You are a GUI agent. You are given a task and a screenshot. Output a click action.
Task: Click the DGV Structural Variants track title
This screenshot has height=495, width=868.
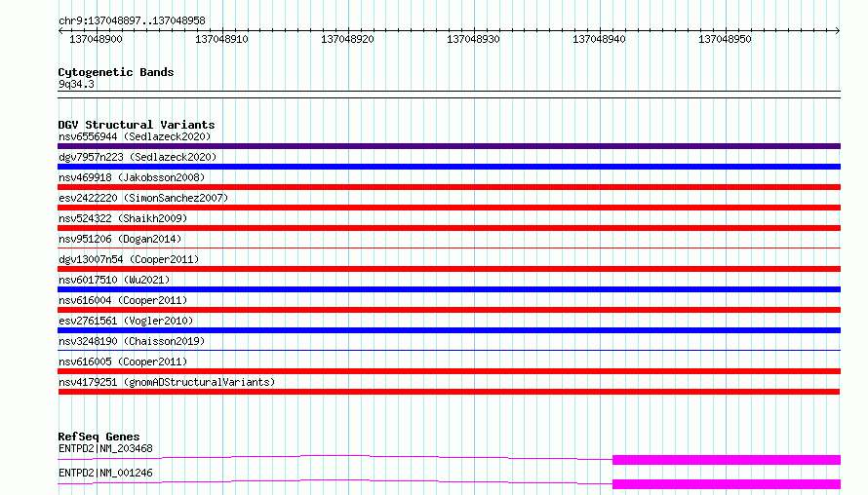pos(137,125)
